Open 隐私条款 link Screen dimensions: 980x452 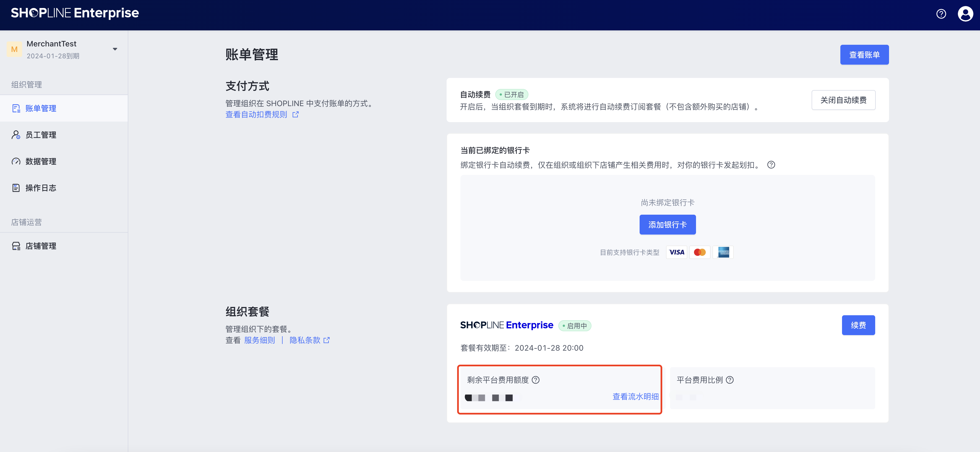pyautogui.click(x=305, y=340)
